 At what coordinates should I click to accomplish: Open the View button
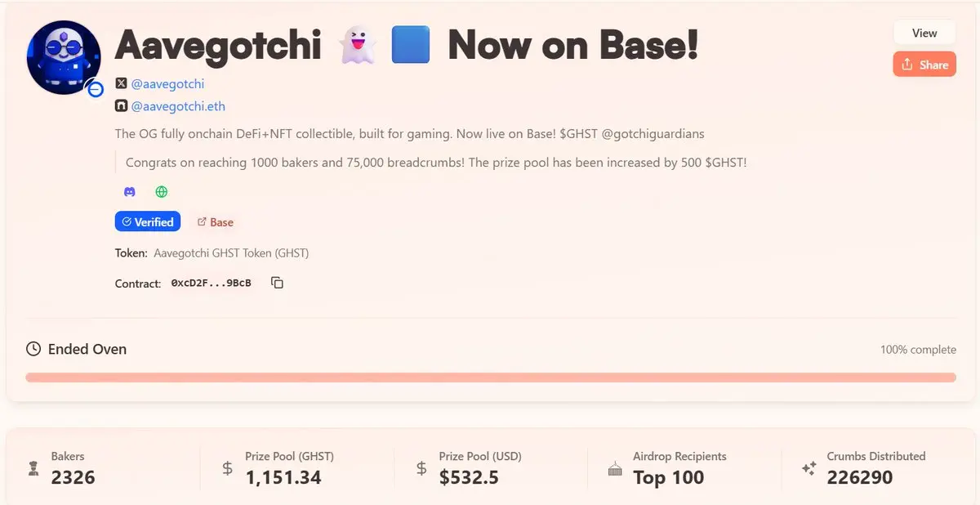[x=924, y=33]
